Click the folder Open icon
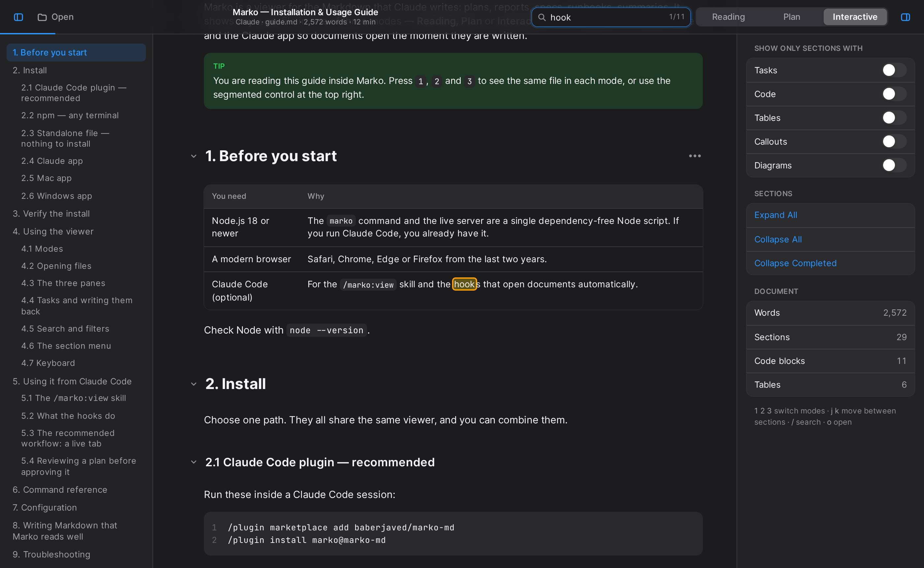 42,17
